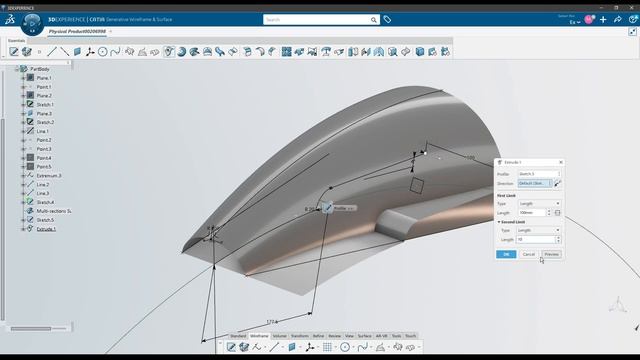Click the Second Limit Length value field

coord(536,240)
